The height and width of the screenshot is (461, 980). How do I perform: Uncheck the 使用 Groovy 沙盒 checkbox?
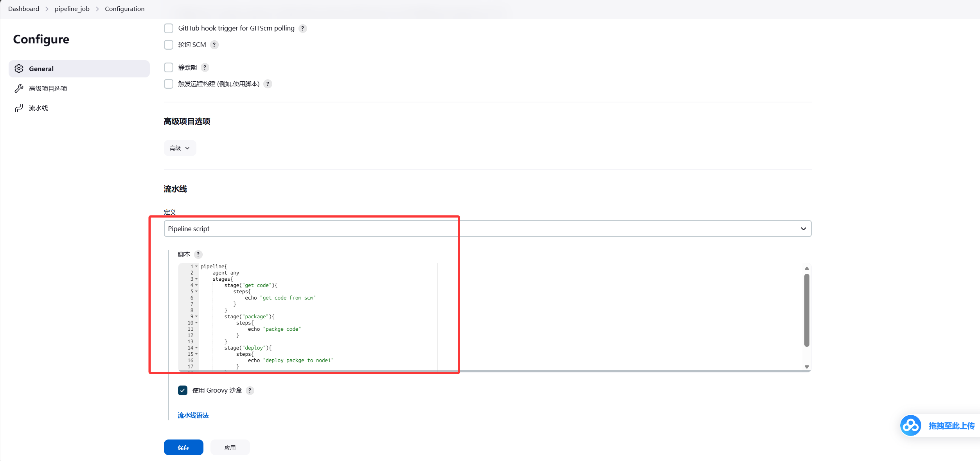click(183, 391)
